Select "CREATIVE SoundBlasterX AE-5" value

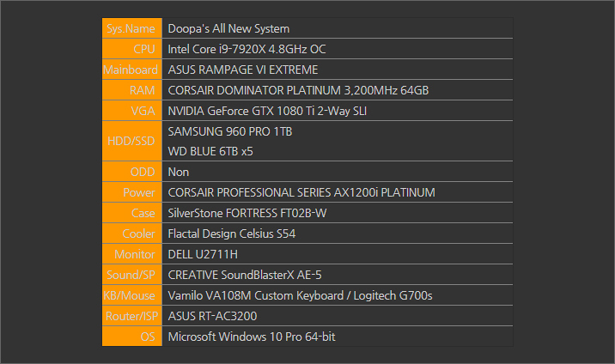coord(245,275)
